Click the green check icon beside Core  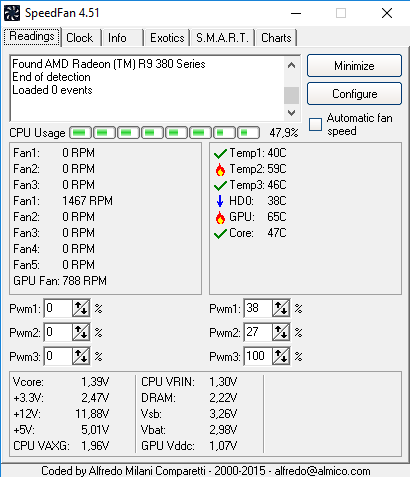220,234
